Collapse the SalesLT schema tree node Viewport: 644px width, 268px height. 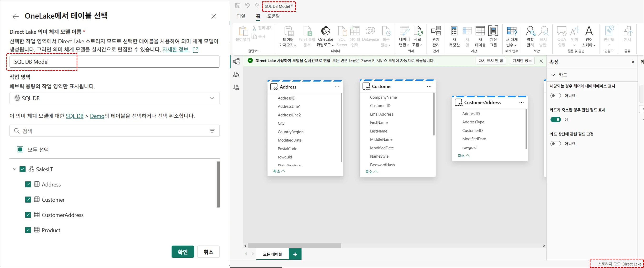coord(15,169)
